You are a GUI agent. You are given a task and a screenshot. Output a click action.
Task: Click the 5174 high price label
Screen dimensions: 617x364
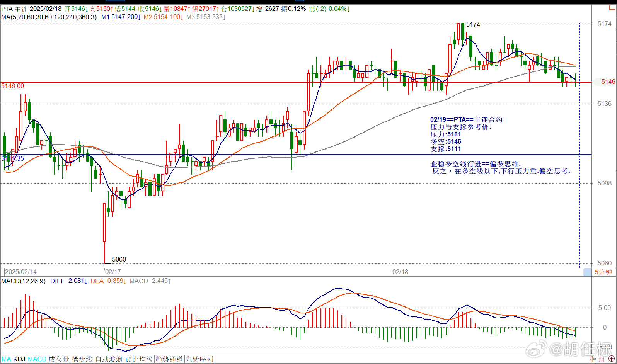(x=473, y=24)
